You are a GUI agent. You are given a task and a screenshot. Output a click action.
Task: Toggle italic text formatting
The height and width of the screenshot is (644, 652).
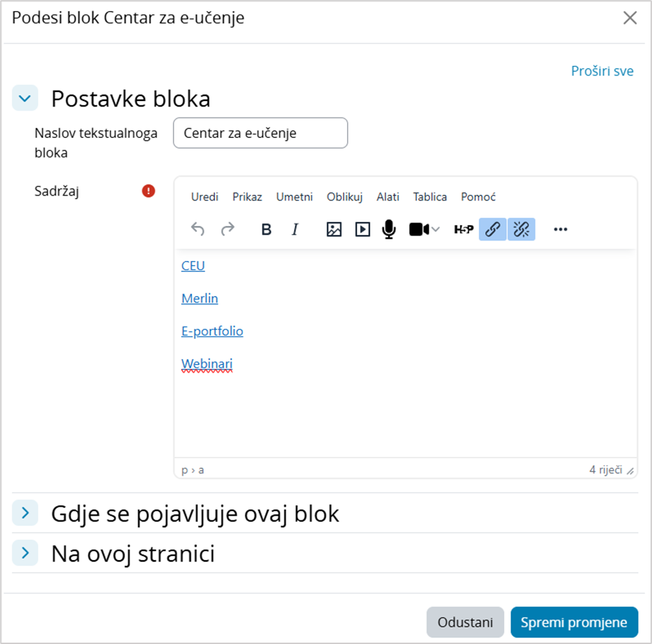click(x=294, y=229)
